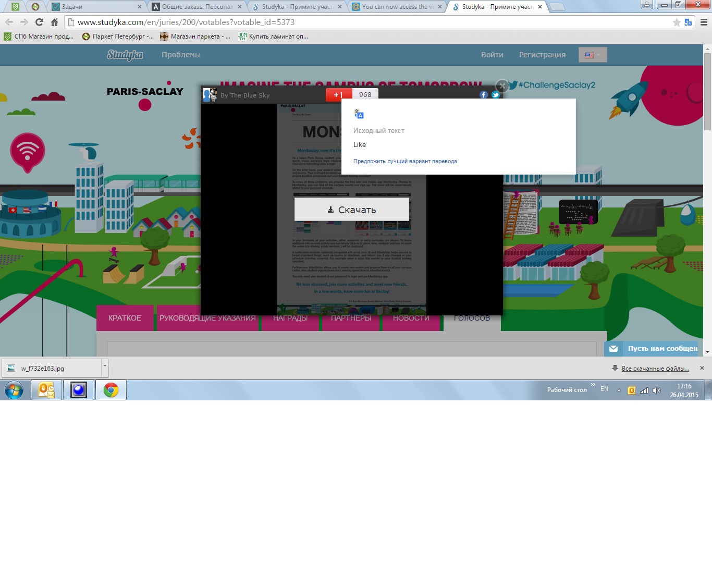Open the Google Translate icon in address bar
The height and width of the screenshot is (588, 712).
click(688, 22)
